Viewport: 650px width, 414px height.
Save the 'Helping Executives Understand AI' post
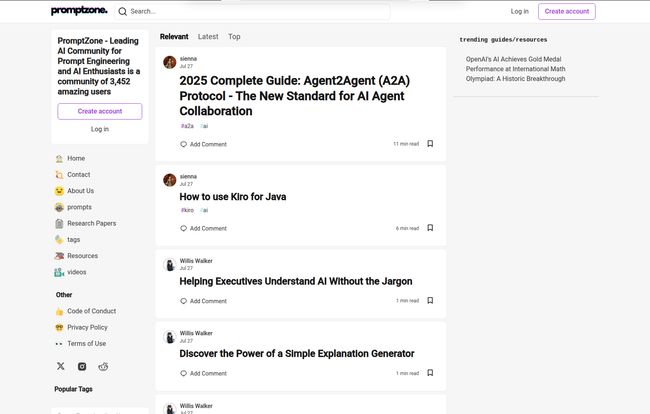[430, 300]
